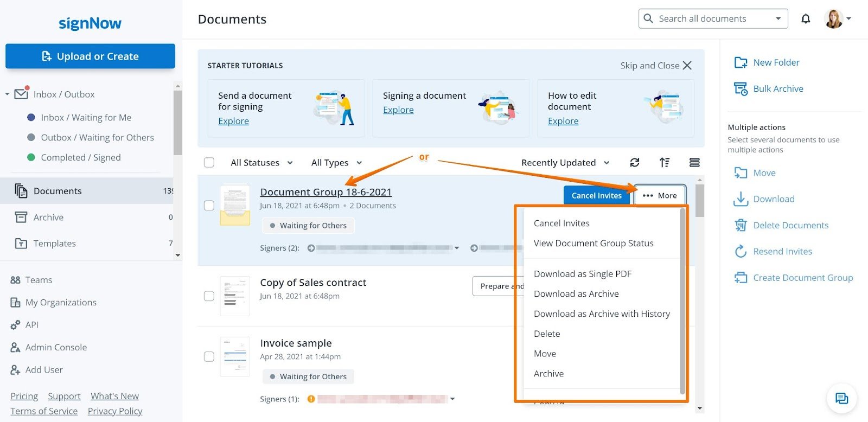Screen dimensions: 868x422
Task: Select all documents checkbox
Action: pyautogui.click(x=209, y=163)
